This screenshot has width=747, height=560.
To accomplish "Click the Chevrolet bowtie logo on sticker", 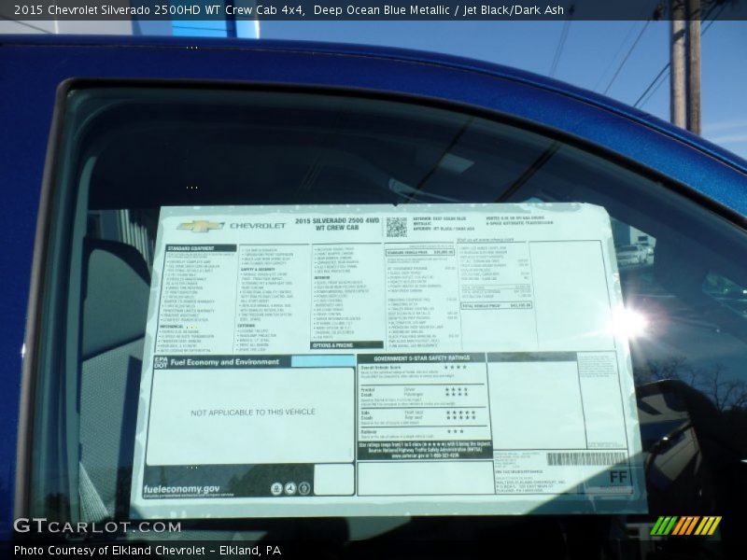I will [200, 226].
